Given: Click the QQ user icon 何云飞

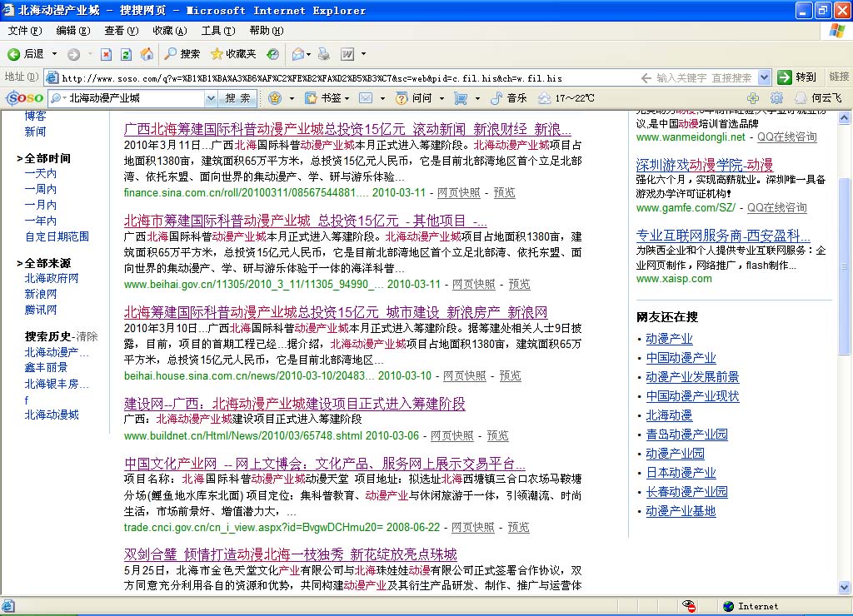Looking at the screenshot, I should point(801,98).
